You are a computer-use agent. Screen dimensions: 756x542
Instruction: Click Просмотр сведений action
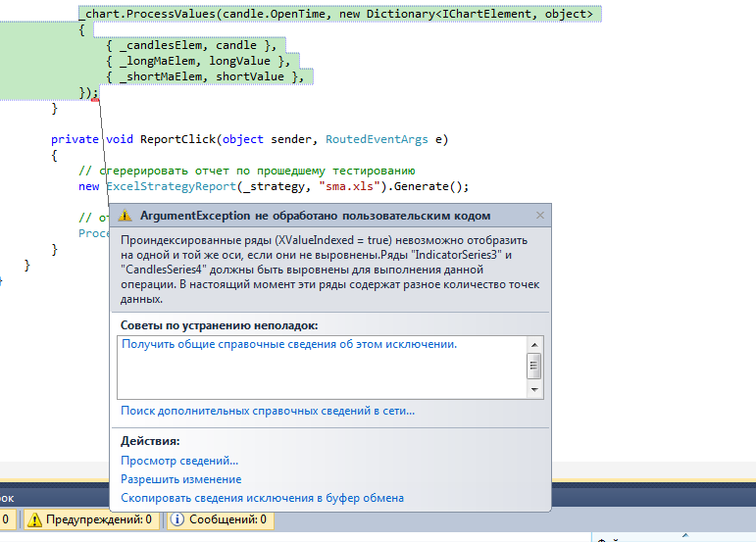pyautogui.click(x=179, y=461)
